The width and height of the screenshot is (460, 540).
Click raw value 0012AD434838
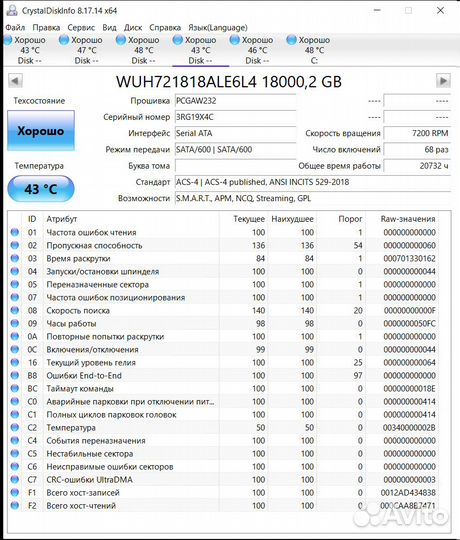pos(408,492)
